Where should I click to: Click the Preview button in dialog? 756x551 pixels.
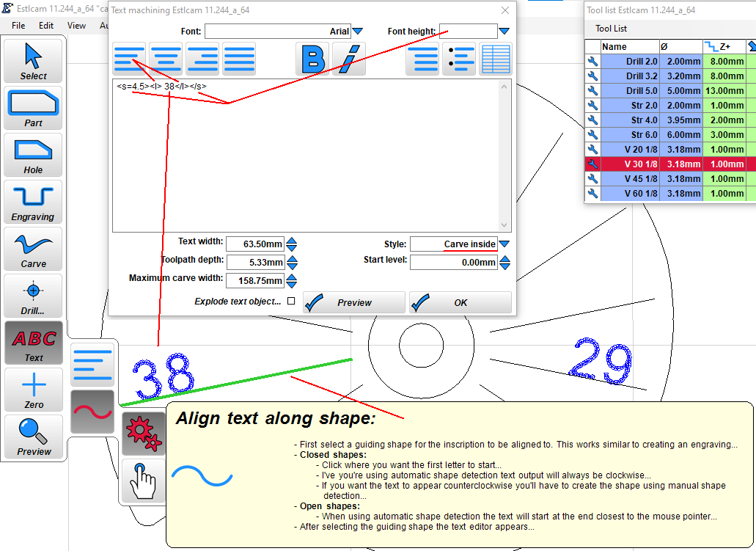coord(354,302)
